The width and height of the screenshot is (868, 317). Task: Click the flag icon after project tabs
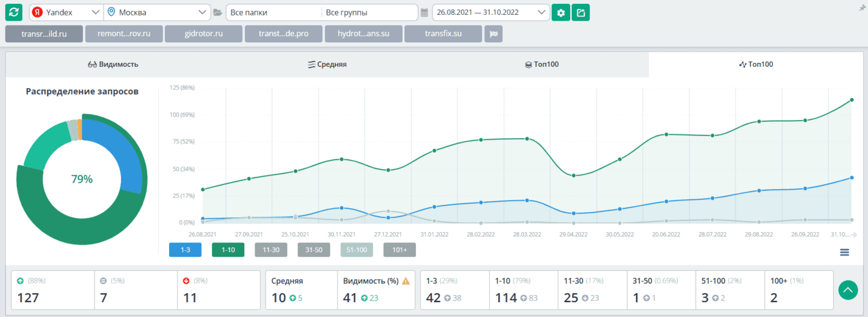[493, 34]
